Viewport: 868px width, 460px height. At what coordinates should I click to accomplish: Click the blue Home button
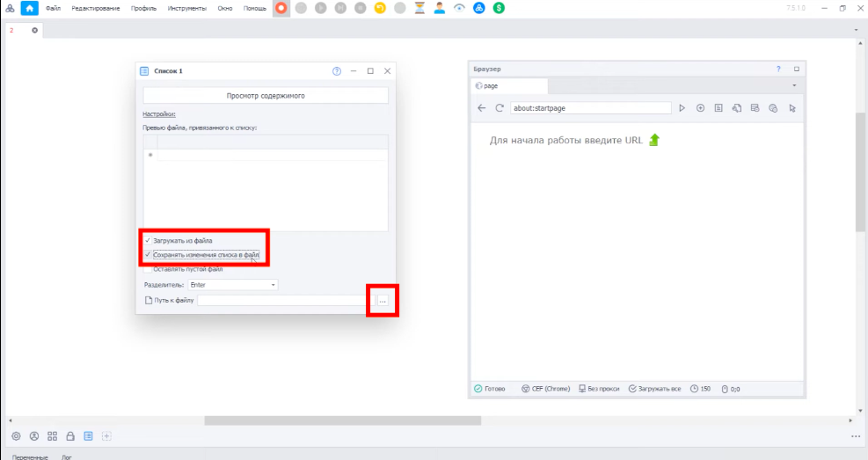point(29,8)
